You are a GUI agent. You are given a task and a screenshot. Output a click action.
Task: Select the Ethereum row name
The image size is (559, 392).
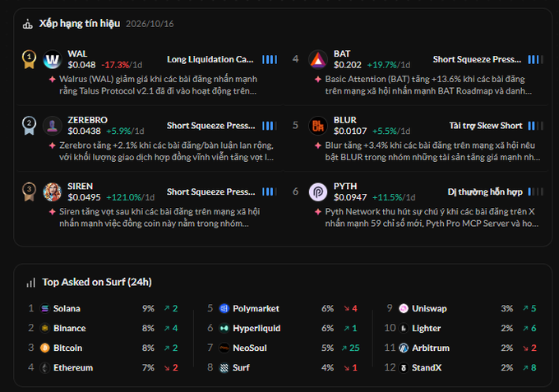coord(73,367)
